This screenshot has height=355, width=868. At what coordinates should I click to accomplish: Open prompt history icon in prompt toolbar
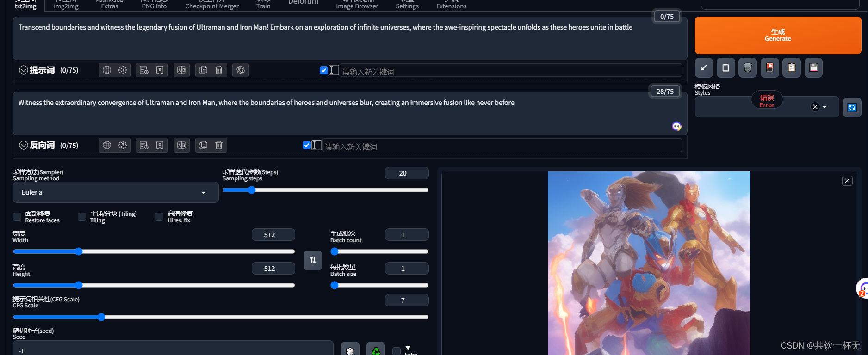coord(144,70)
